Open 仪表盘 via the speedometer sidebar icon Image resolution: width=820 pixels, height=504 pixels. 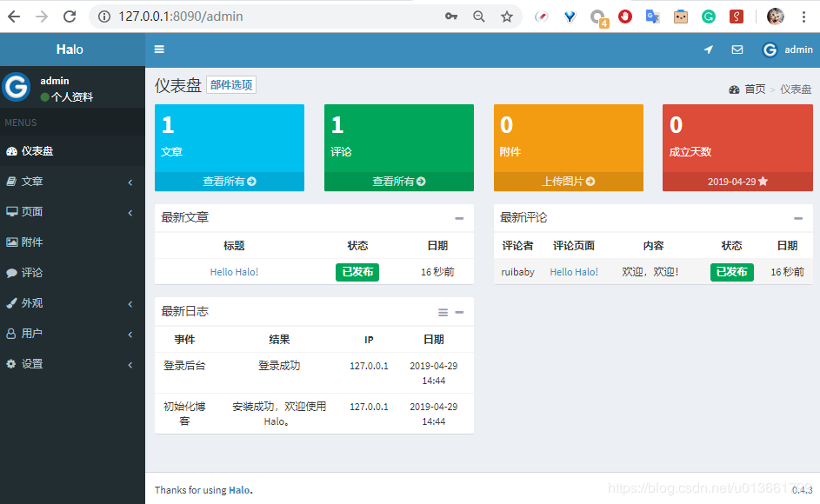pos(12,151)
